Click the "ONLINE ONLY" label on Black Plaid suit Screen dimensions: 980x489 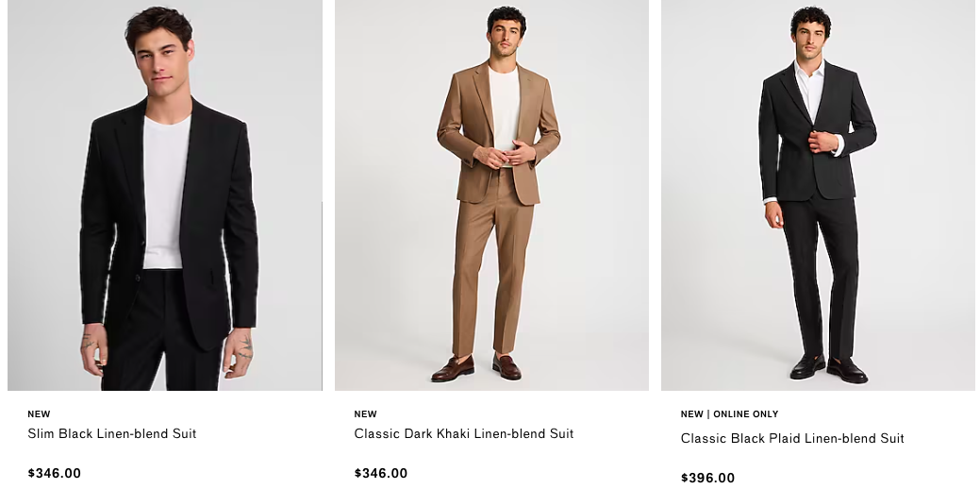point(745,414)
